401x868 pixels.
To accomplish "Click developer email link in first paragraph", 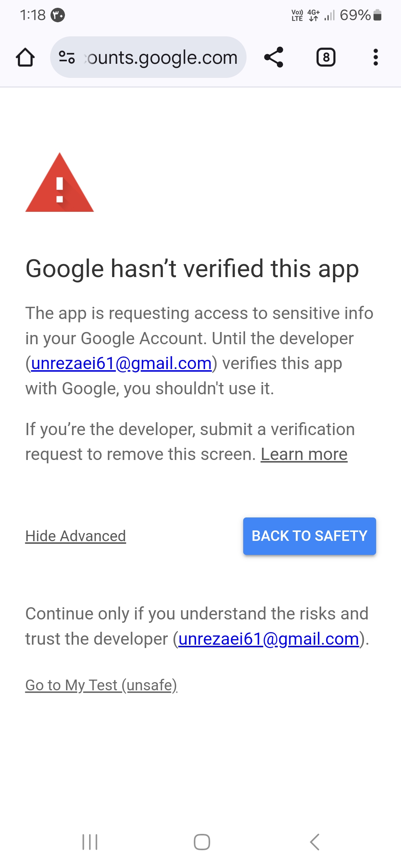I will click(121, 364).
